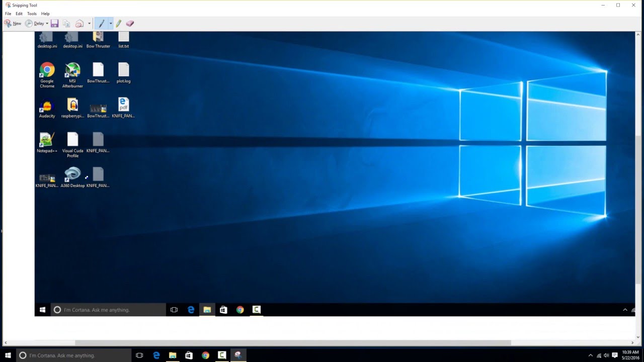Send the snip via the email icon
Image resolution: width=644 pixels, height=362 pixels.
[79, 24]
